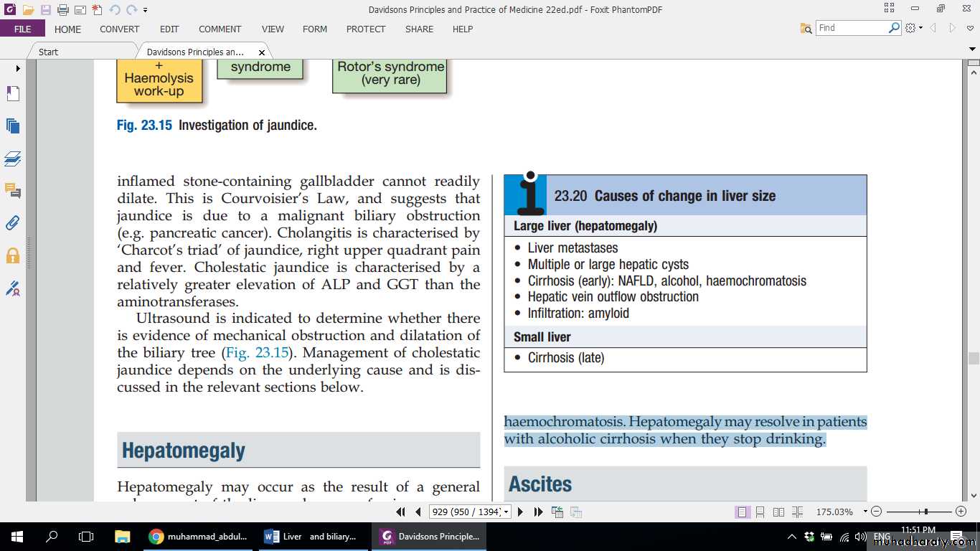Image resolution: width=980 pixels, height=551 pixels.
Task: Open the COMMENT ribbon tab
Action: coord(220,29)
